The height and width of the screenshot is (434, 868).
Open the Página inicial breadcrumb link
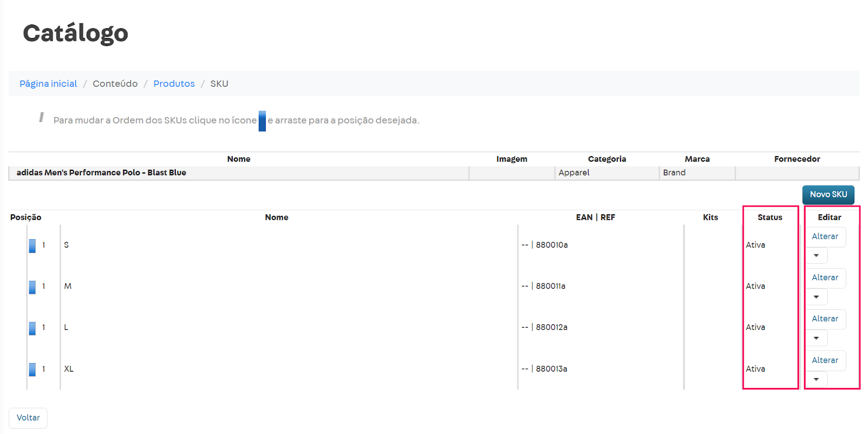(x=48, y=84)
